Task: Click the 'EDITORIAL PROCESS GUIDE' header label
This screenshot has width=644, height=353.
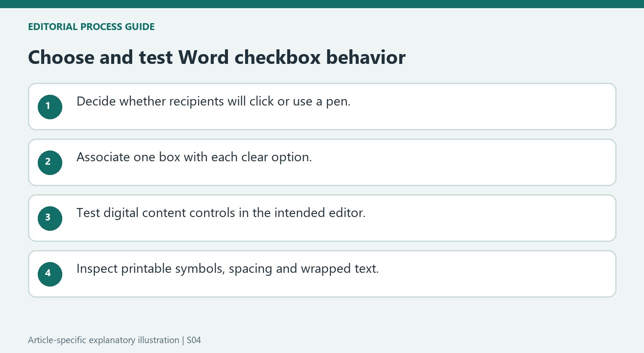Action: coord(91,27)
